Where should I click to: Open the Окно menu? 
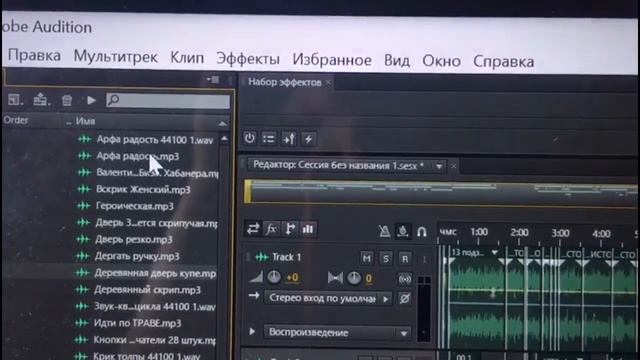441,61
